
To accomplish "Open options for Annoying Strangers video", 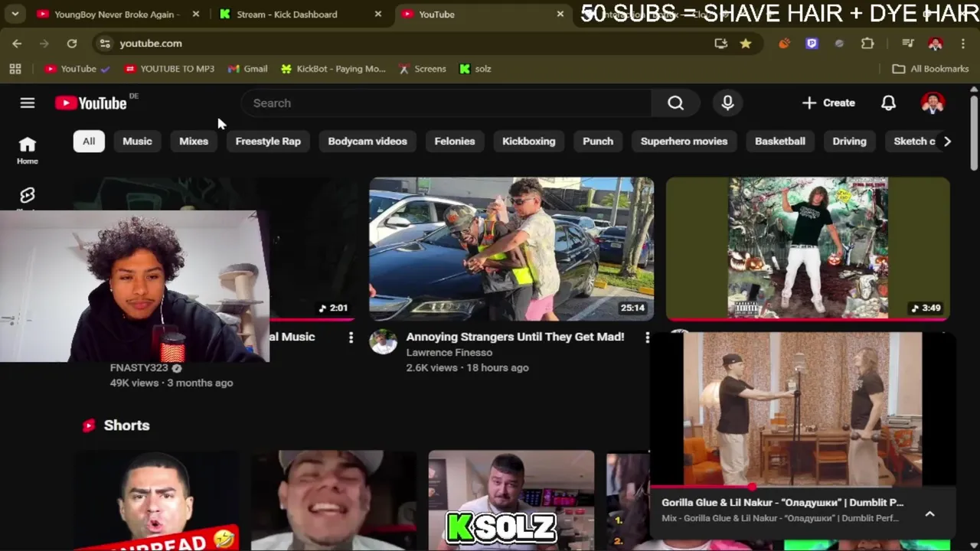I will [647, 337].
